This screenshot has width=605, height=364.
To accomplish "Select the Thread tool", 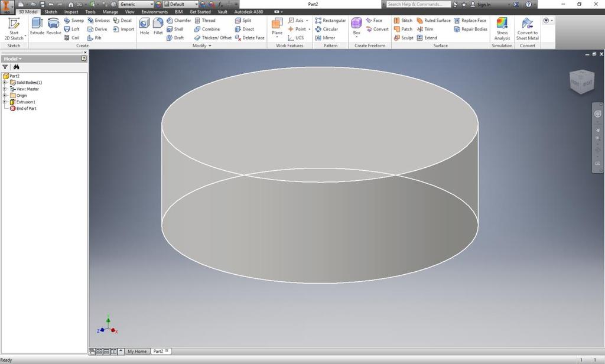I will 205,21.
